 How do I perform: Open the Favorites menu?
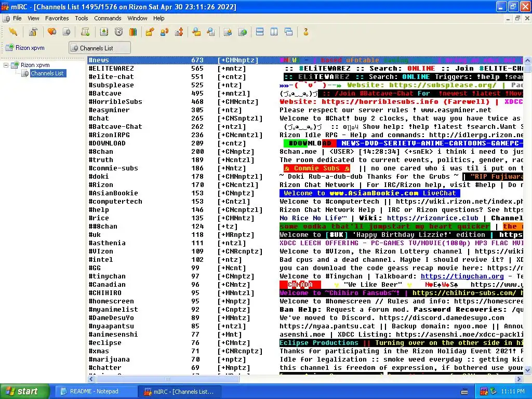point(57,18)
